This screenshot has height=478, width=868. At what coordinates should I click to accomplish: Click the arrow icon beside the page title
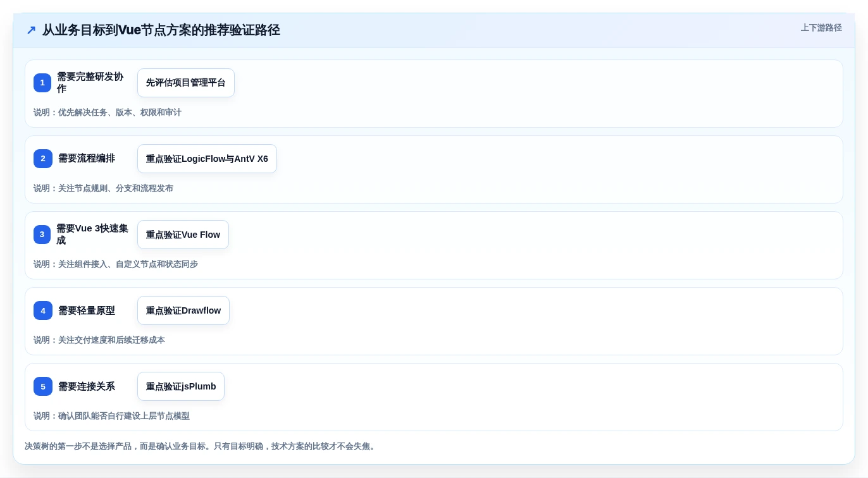coord(31,30)
